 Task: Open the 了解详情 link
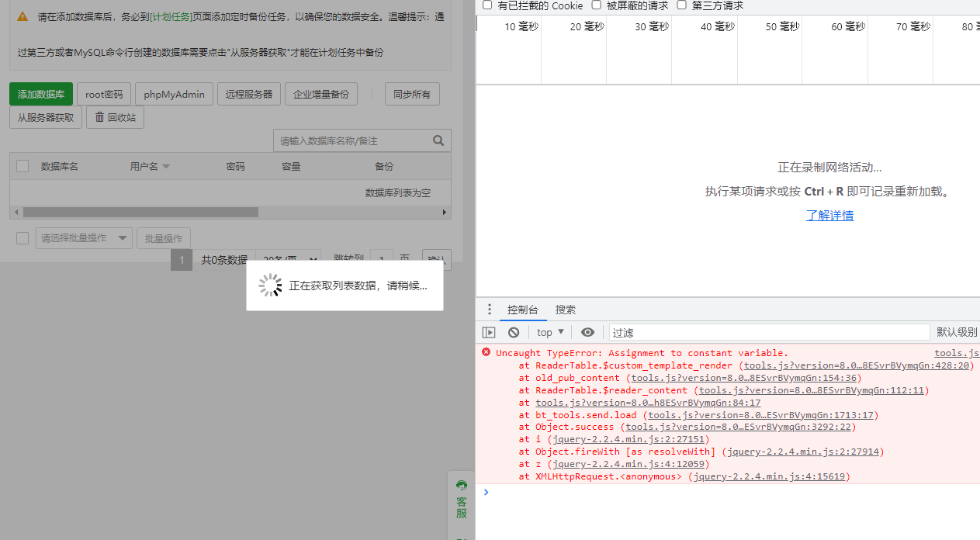[829, 215]
